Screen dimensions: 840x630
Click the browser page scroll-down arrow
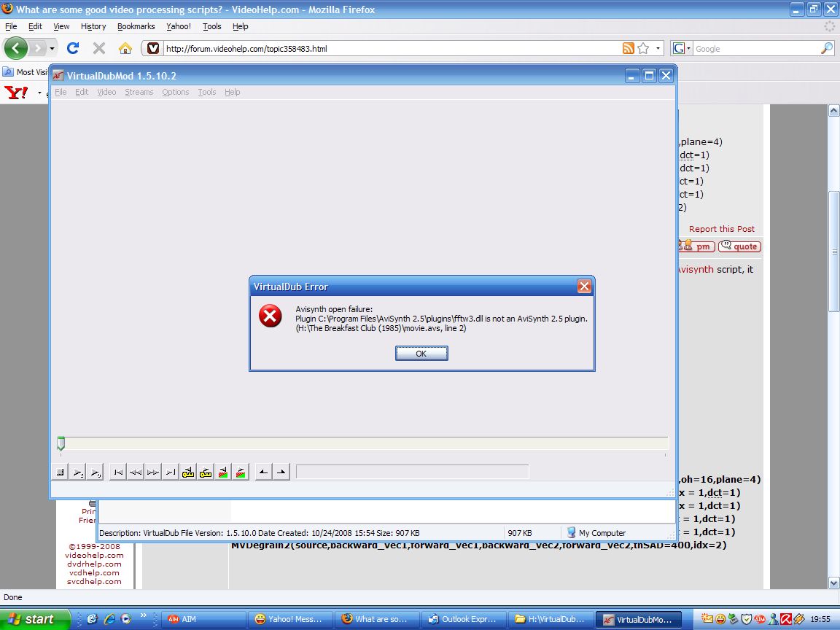(833, 583)
